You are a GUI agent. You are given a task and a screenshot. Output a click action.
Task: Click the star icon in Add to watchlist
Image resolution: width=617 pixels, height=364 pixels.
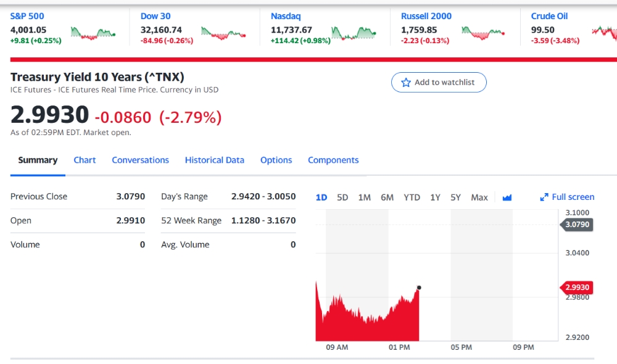(x=406, y=82)
